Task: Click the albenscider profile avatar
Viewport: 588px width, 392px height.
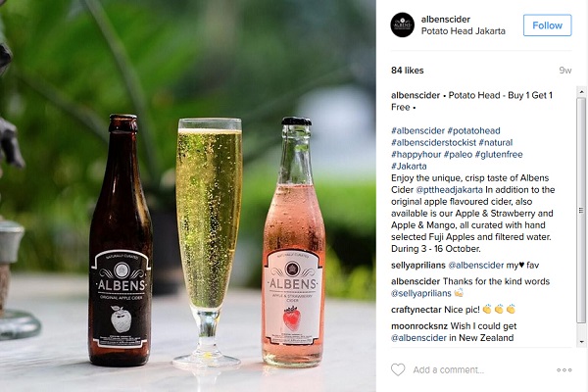Action: click(403, 25)
